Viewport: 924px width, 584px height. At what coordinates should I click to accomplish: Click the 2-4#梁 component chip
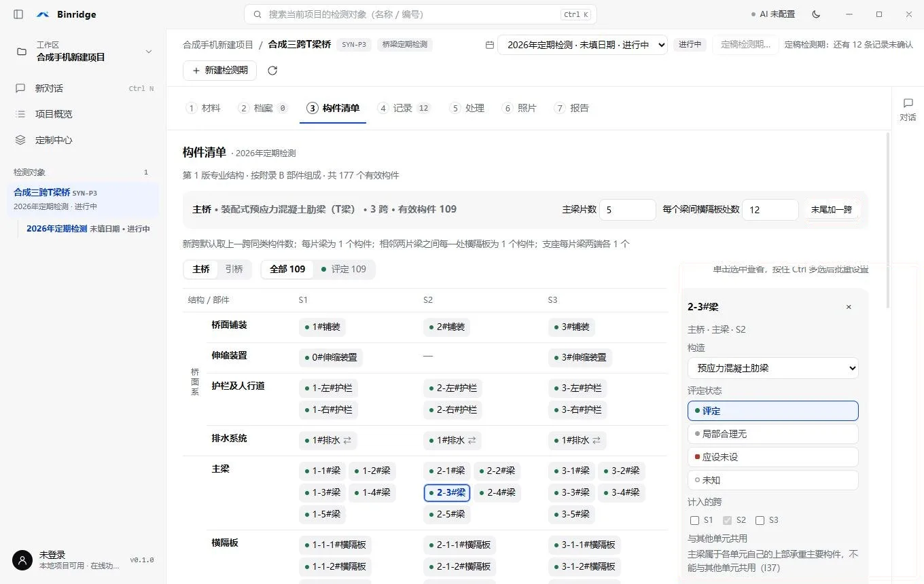(x=497, y=492)
